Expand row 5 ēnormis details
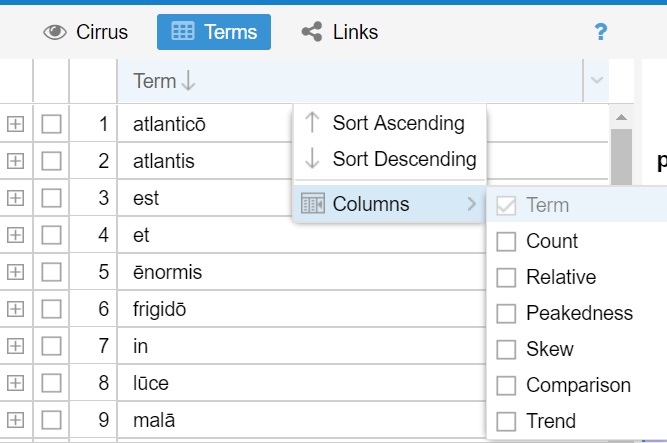 pyautogui.click(x=15, y=272)
